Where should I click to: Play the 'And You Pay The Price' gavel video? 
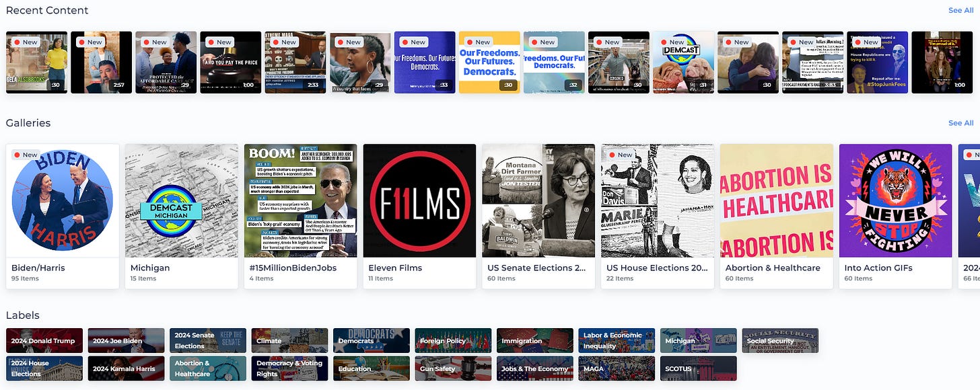(230, 63)
